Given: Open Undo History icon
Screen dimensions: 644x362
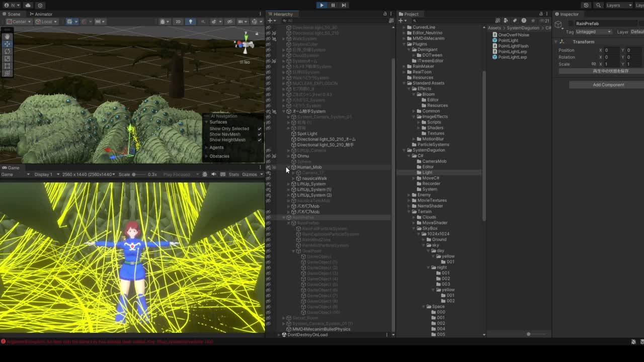Looking at the screenshot, I should (x=586, y=5).
